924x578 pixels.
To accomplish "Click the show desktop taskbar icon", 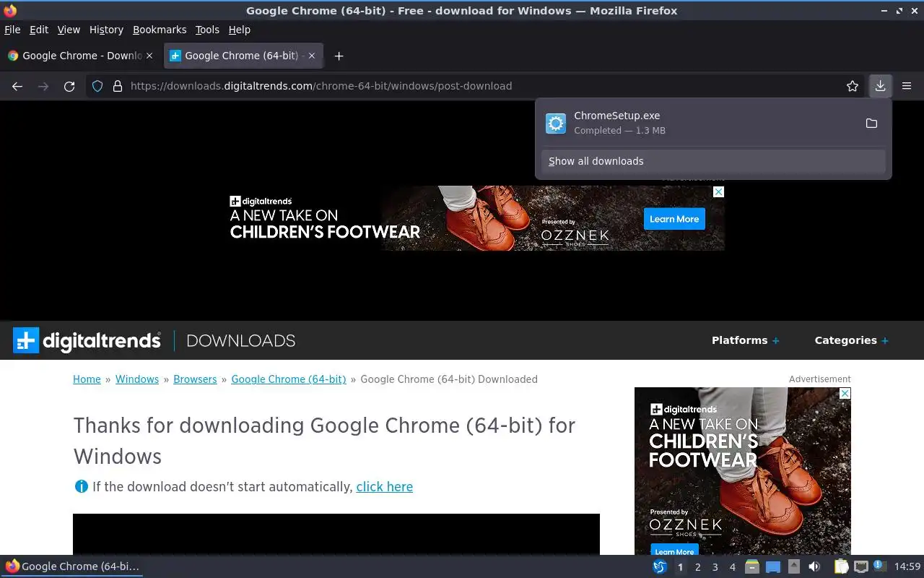I will [773, 566].
